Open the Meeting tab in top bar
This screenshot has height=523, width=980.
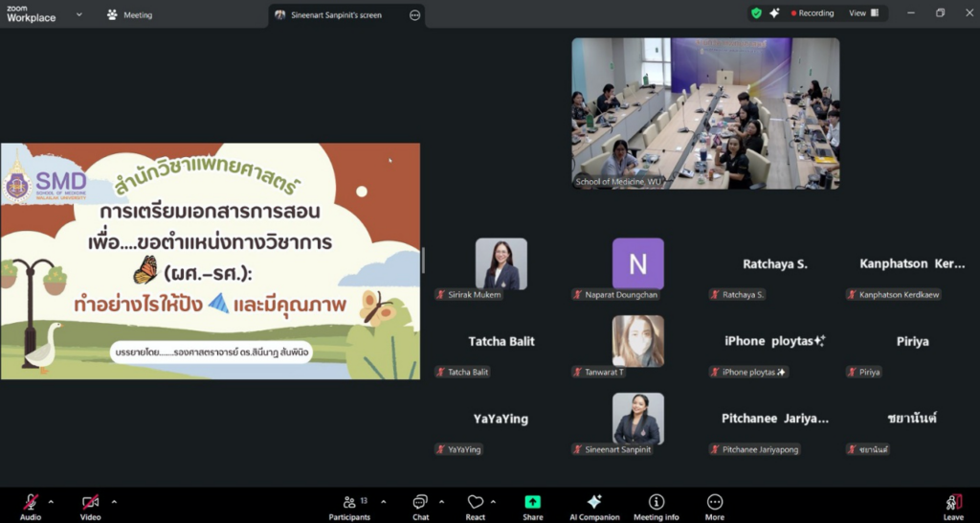130,15
